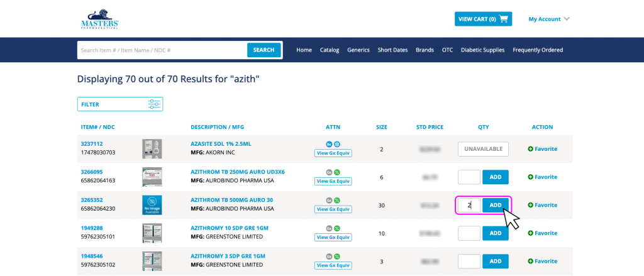
Task: Click the shopping cart icon
Action: (504, 19)
